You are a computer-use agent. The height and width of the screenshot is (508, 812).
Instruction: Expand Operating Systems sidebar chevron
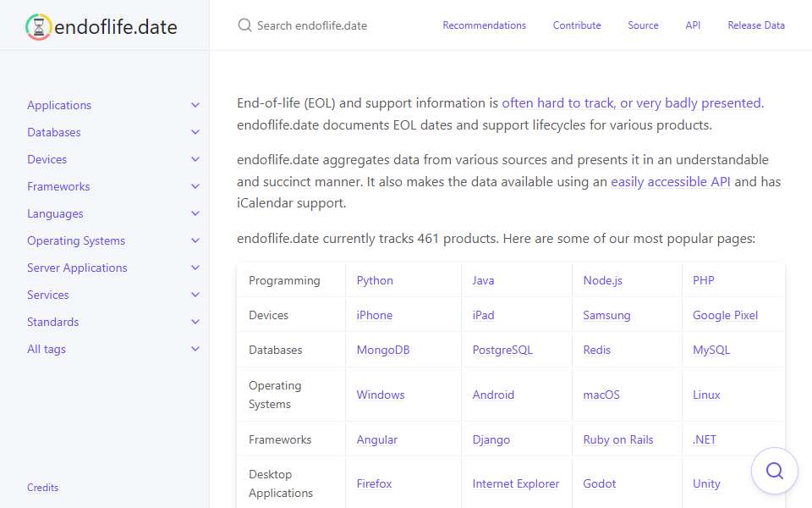point(195,240)
